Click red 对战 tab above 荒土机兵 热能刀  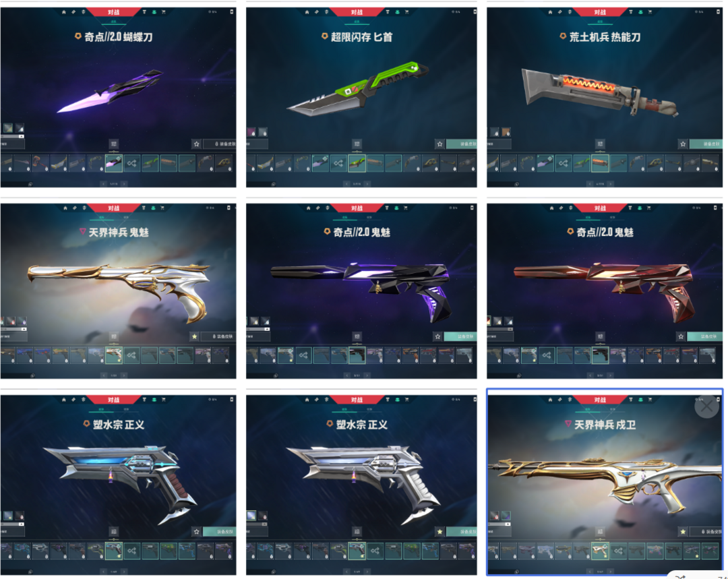click(600, 12)
